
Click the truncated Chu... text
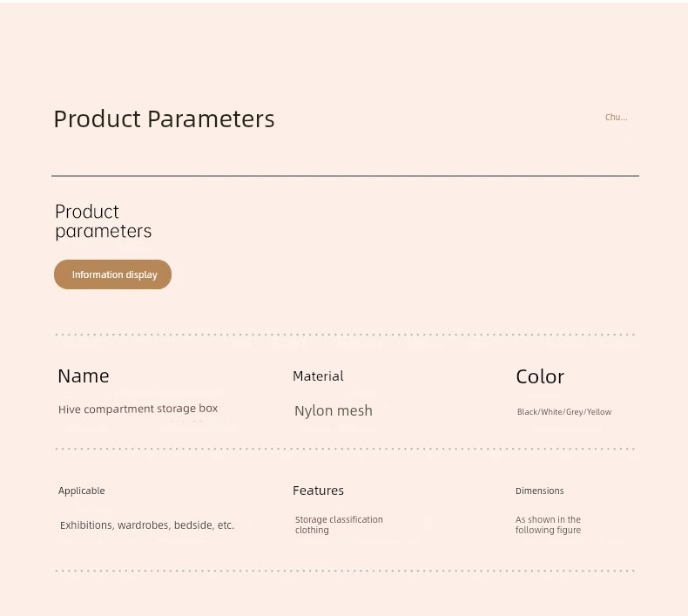(x=616, y=118)
